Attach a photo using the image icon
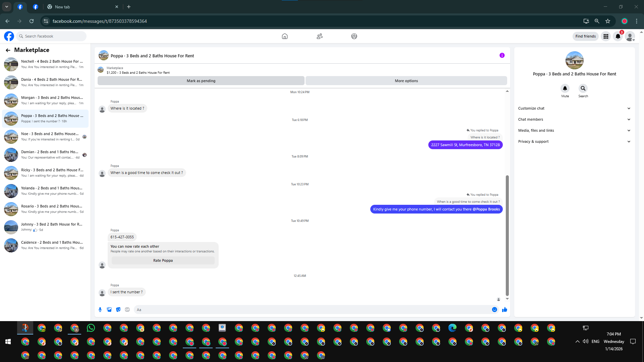This screenshot has height=362, width=644. [109, 310]
